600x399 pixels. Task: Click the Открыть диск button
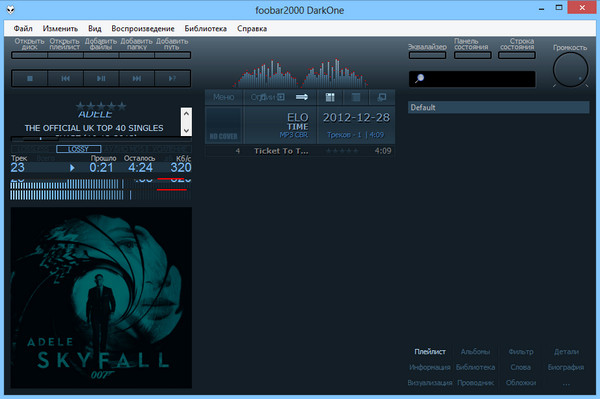[x=29, y=55]
